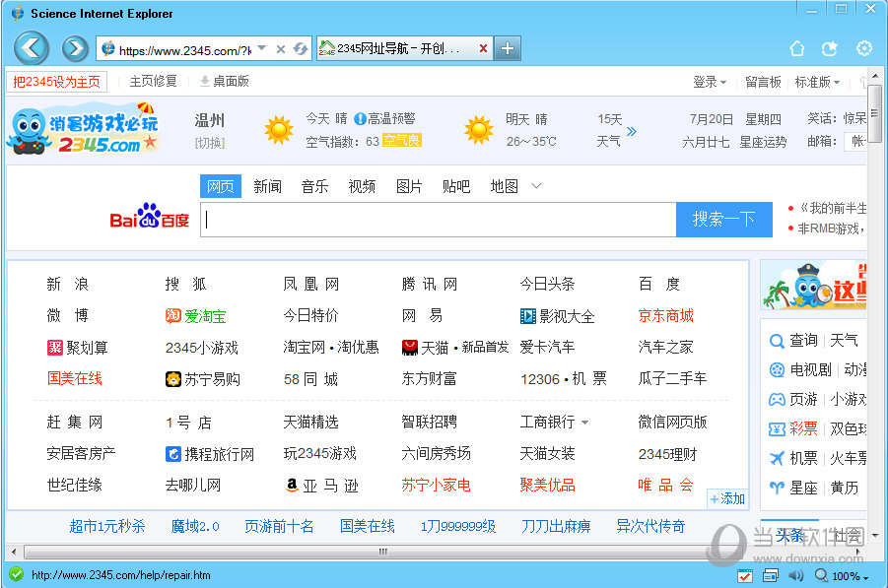
Task: Click the 搜索一下 search button
Action: [x=723, y=219]
